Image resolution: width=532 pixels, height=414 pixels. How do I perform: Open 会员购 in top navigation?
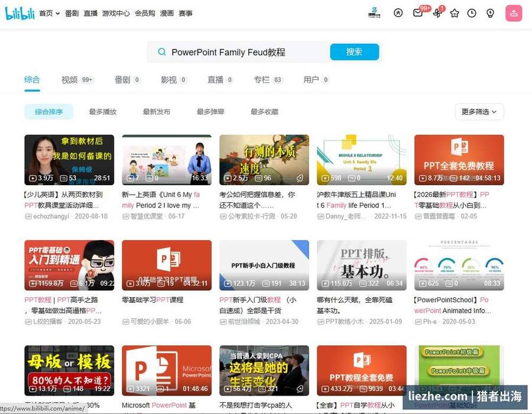145,13
